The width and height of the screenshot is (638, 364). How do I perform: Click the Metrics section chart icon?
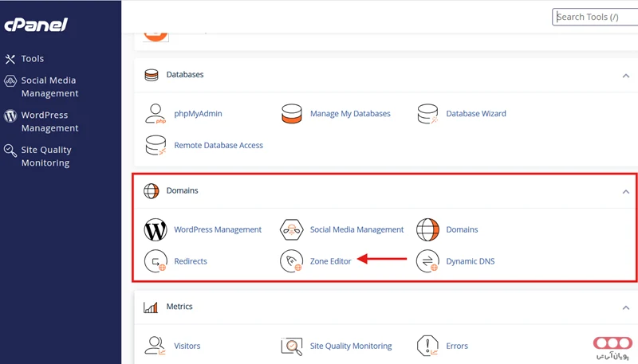151,307
